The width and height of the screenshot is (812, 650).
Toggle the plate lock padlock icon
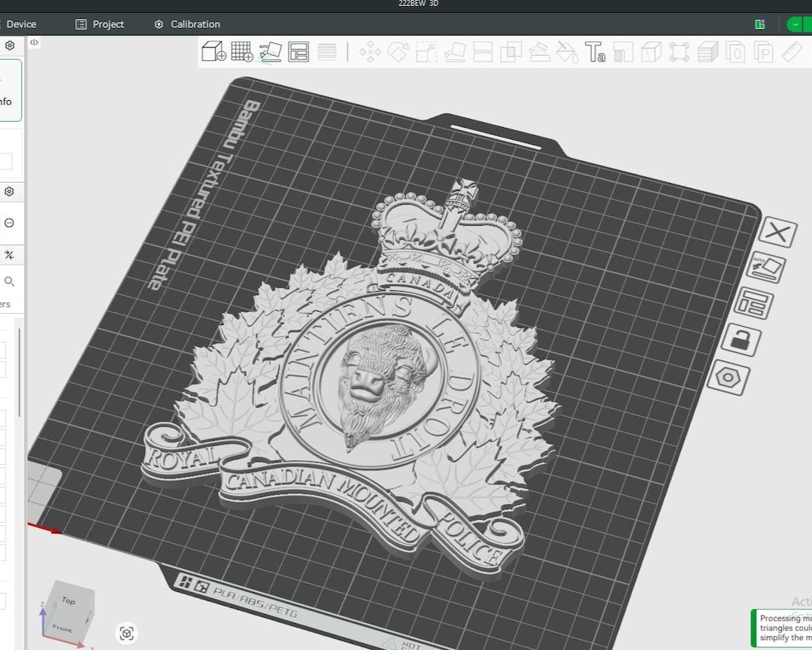pyautogui.click(x=741, y=340)
